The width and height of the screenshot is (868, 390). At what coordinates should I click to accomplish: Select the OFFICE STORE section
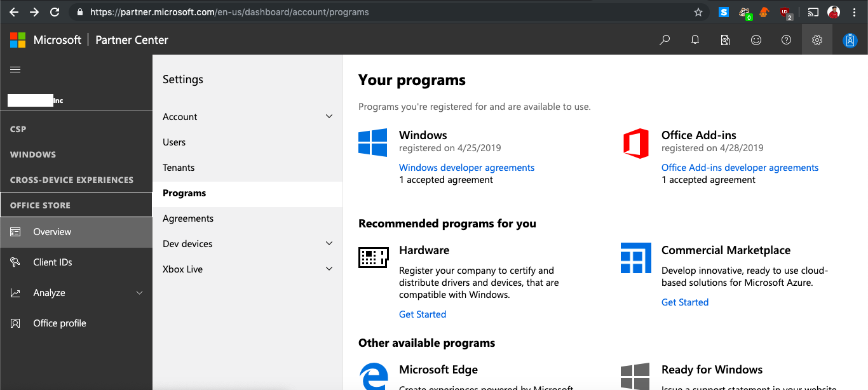(76, 205)
